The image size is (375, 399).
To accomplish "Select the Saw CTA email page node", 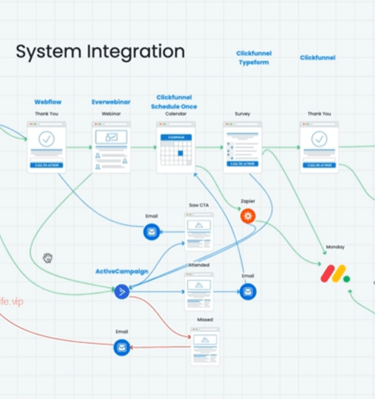I will 199,231.
